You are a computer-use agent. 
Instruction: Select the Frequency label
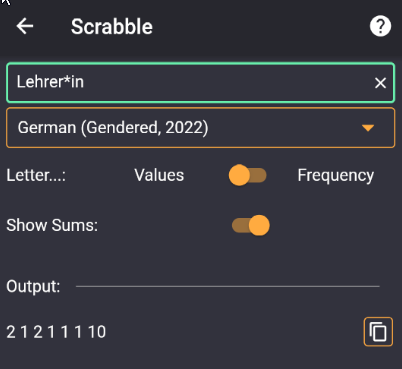tap(336, 176)
